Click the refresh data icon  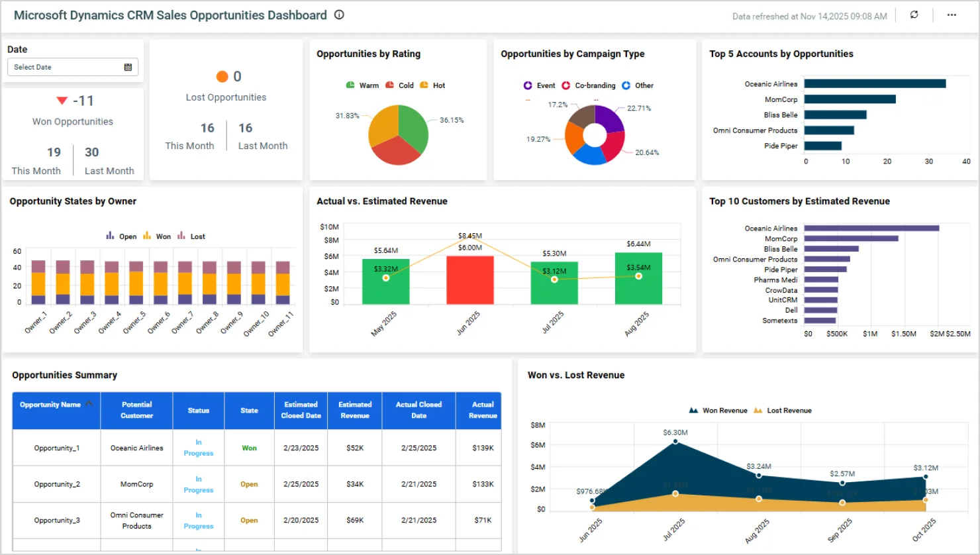[x=914, y=15]
